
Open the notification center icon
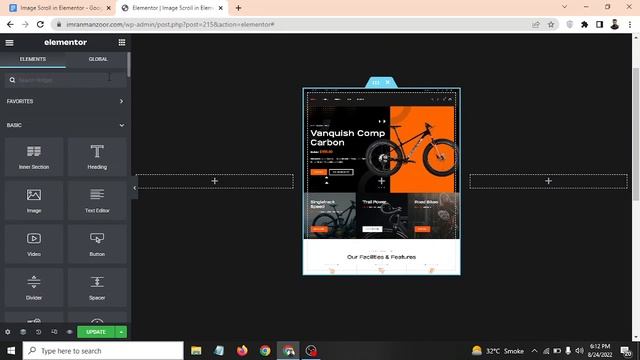click(625, 351)
